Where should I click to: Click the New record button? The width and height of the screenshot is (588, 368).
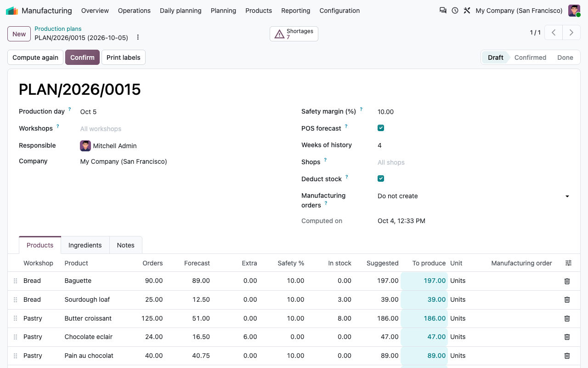(19, 34)
